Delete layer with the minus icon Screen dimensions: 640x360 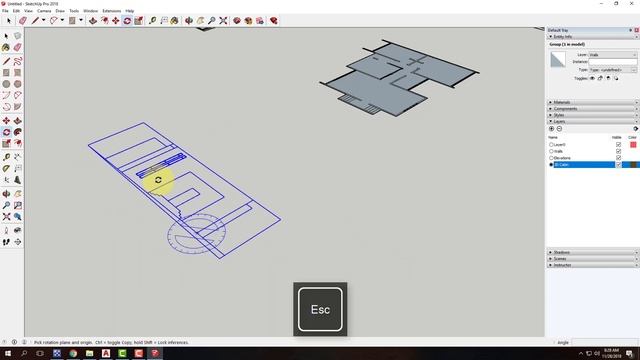559,129
